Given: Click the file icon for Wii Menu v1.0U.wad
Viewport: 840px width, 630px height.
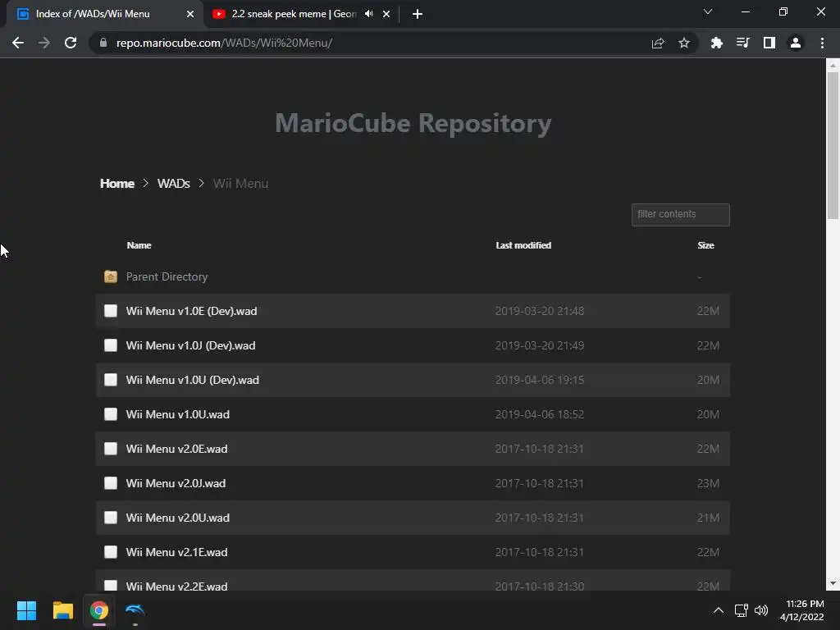Looking at the screenshot, I should (111, 414).
